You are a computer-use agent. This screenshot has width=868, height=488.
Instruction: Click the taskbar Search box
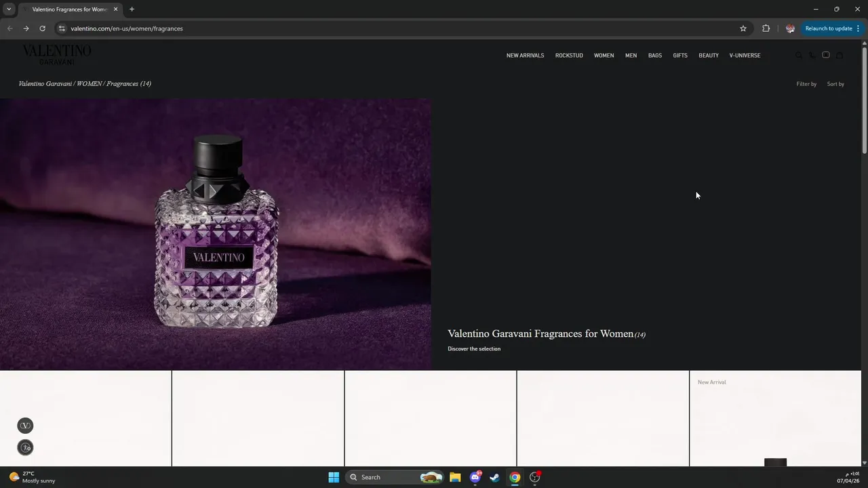tap(395, 477)
